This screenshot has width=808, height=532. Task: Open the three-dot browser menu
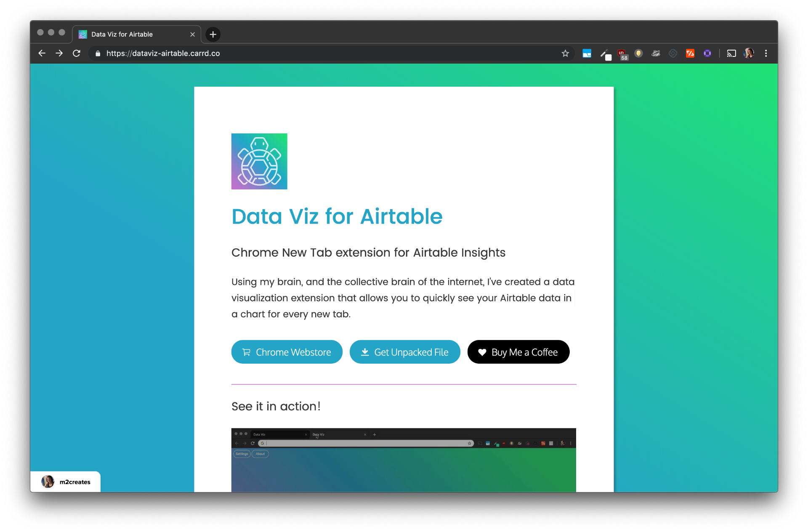coord(766,53)
